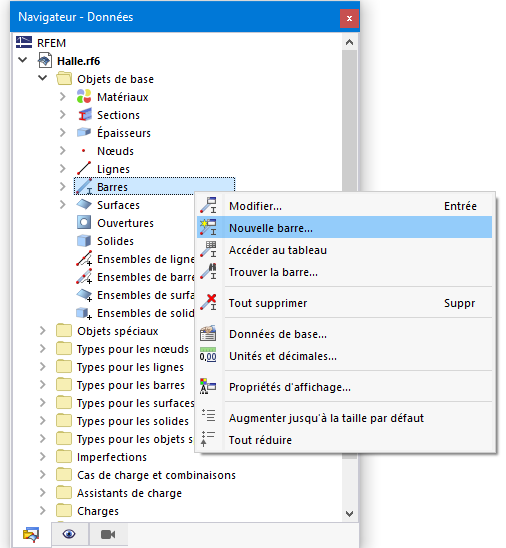Switch to the Data navigator tab
Image resolution: width=506 pixels, height=548 pixels.
tap(31, 534)
